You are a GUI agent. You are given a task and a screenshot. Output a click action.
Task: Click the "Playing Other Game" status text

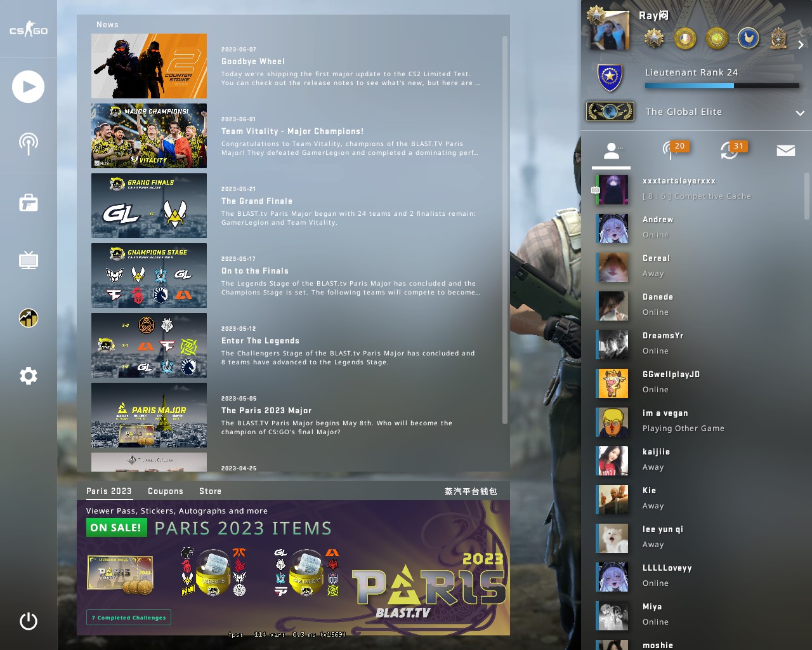683,428
